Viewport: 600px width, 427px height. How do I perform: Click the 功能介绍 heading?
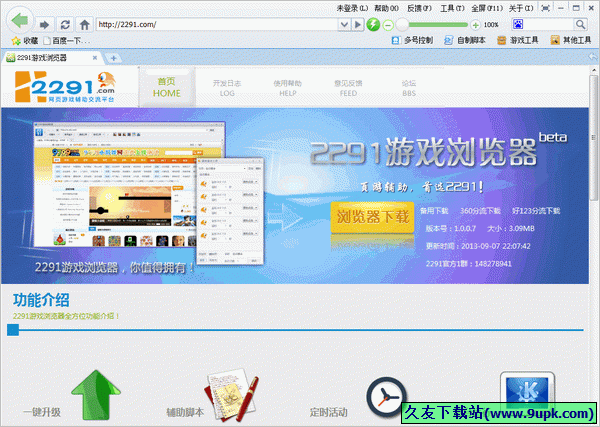coord(41,300)
